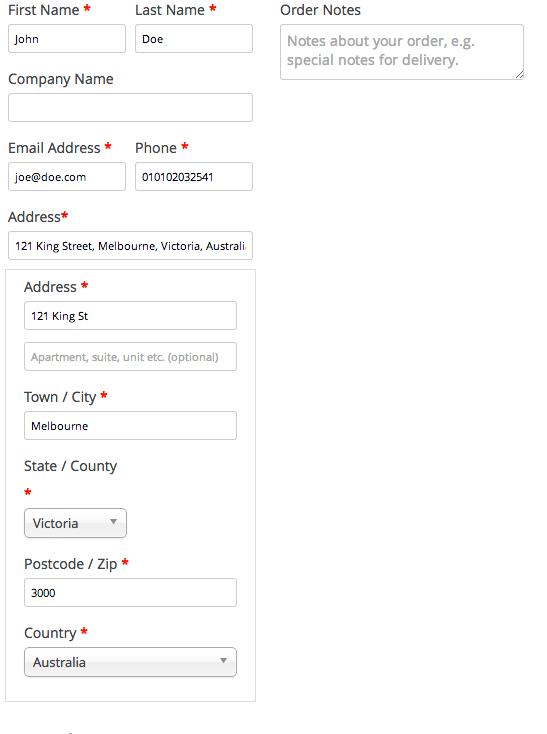Click the Town / City field with Melbourne

131,426
